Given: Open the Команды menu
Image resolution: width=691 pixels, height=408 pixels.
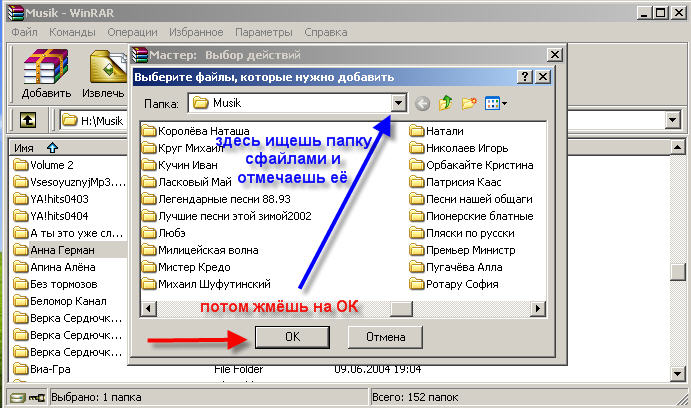Looking at the screenshot, I should pyautogui.click(x=72, y=32).
